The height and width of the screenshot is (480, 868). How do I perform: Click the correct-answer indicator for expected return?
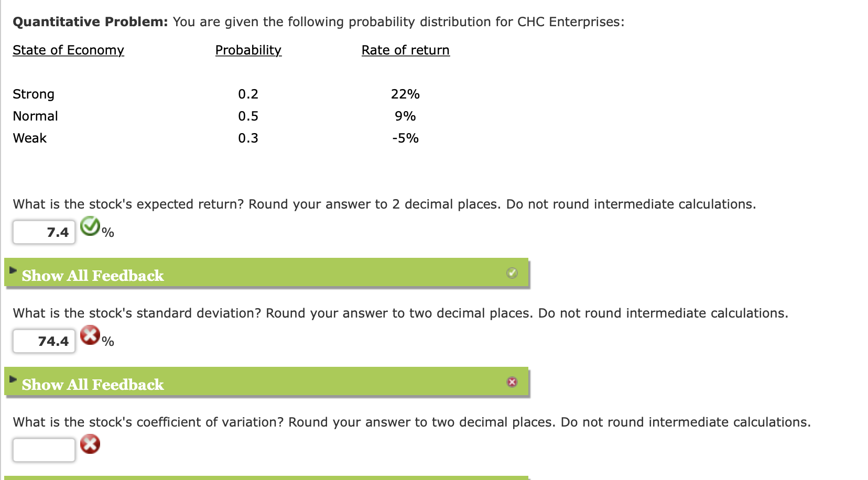coord(90,227)
